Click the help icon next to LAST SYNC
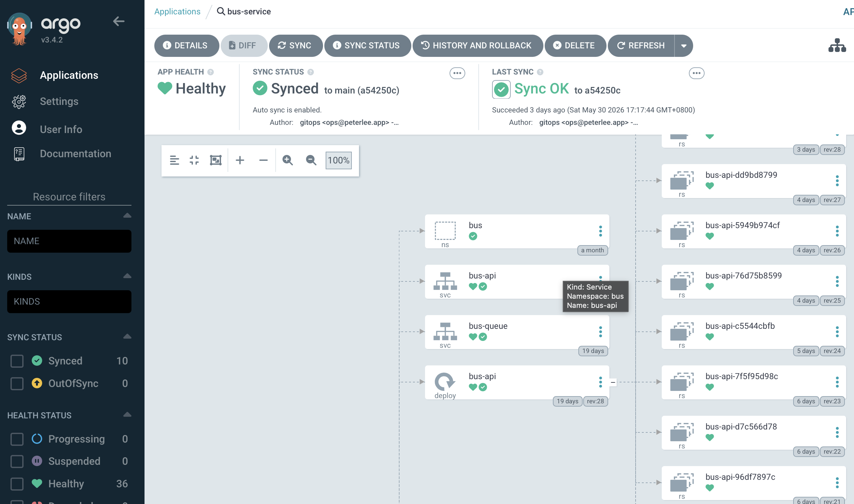Screen dimensions: 854x504 tap(540, 72)
